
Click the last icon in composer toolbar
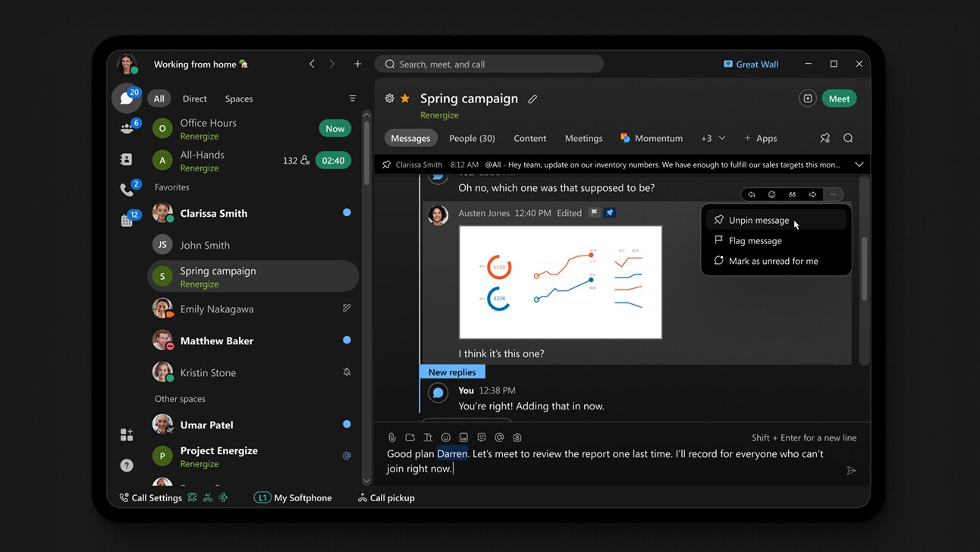point(517,438)
